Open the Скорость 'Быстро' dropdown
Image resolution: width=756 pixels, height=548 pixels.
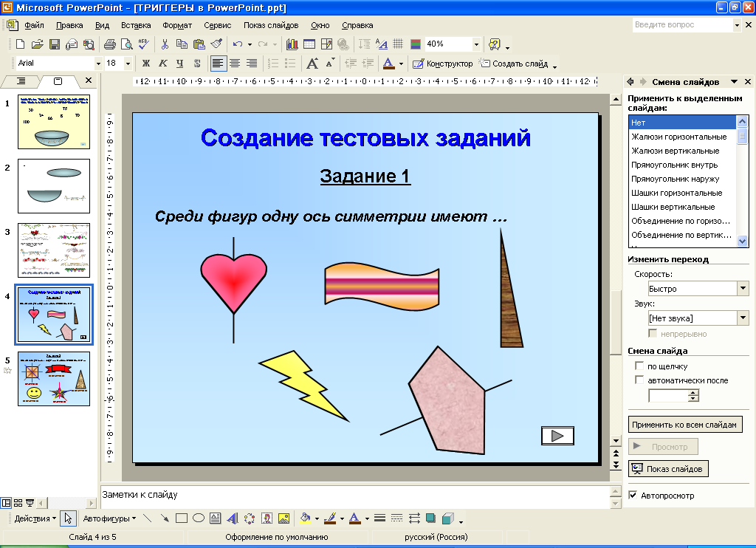pos(743,289)
